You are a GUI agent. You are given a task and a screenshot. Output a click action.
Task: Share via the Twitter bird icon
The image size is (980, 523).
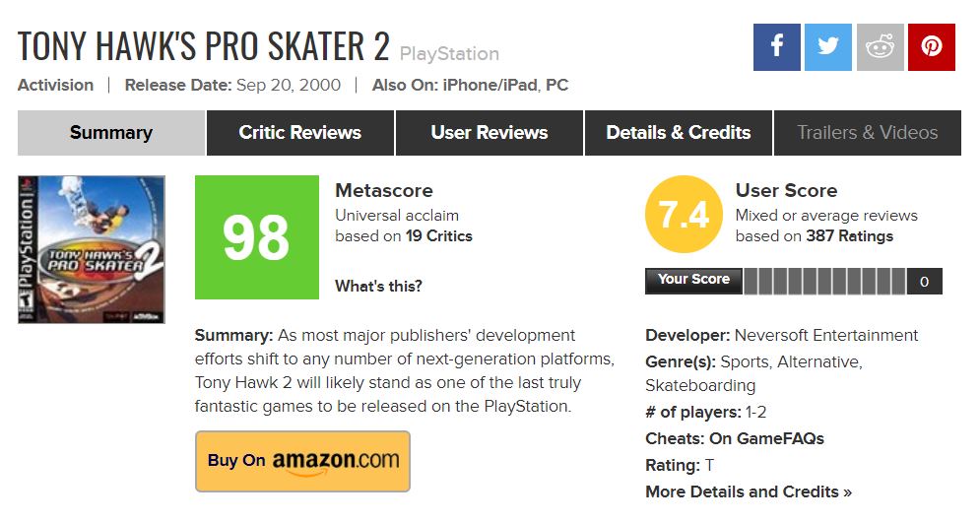pos(827,47)
